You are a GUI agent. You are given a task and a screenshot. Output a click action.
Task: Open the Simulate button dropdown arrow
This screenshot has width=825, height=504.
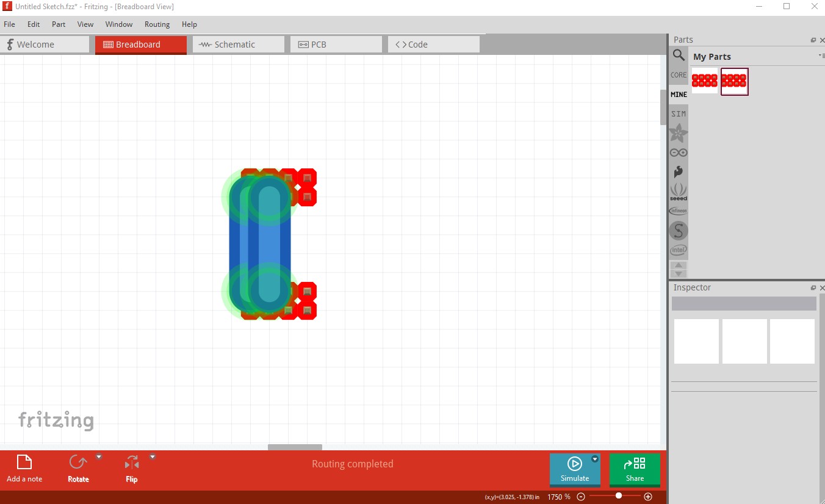coord(595,459)
